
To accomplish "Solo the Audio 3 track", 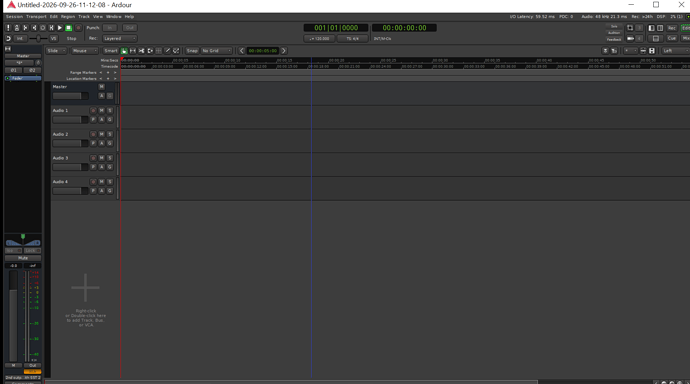I will click(x=110, y=158).
